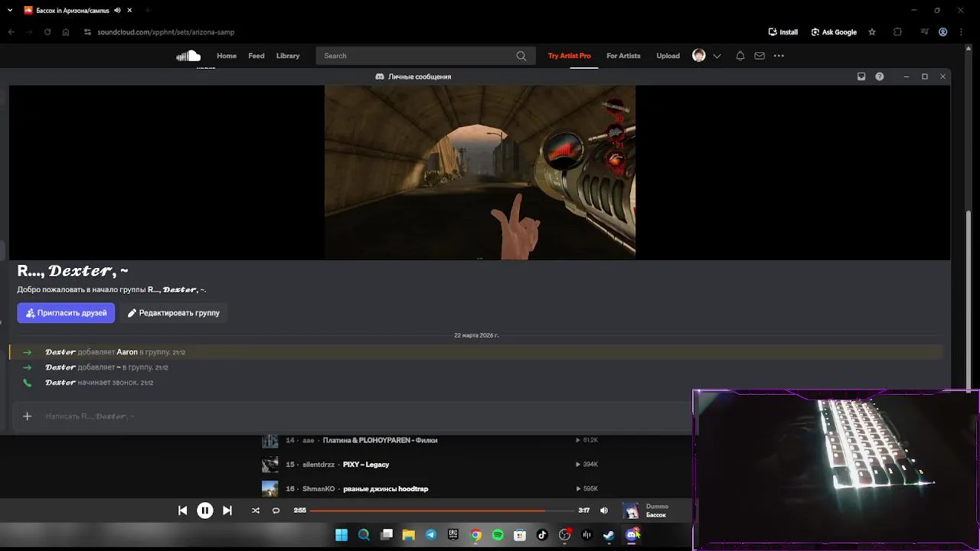Click the plus attachment button in Discord message box
Screen dimensions: 980x551
pos(28,416)
